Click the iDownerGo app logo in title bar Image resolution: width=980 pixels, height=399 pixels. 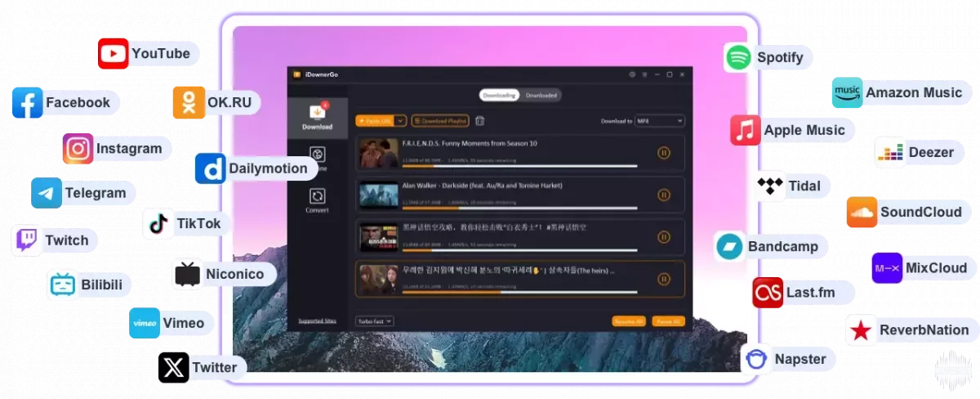point(297,74)
